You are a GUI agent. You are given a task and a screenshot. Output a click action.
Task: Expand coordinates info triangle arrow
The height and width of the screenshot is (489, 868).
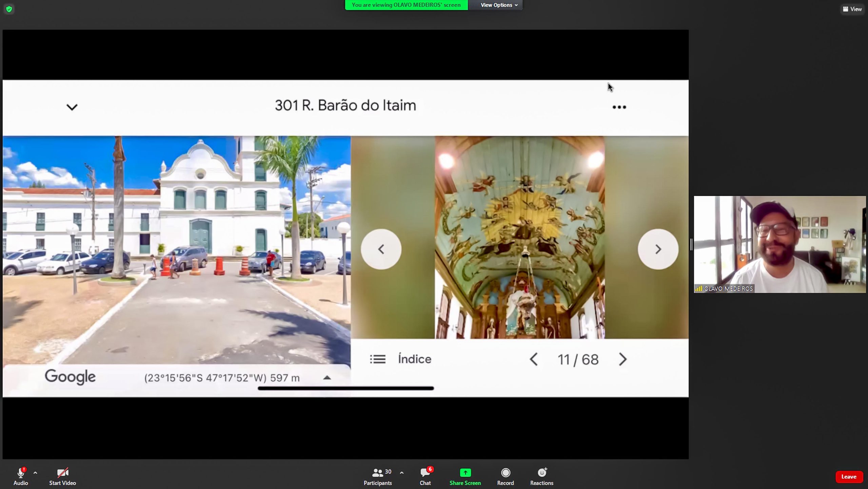click(327, 378)
